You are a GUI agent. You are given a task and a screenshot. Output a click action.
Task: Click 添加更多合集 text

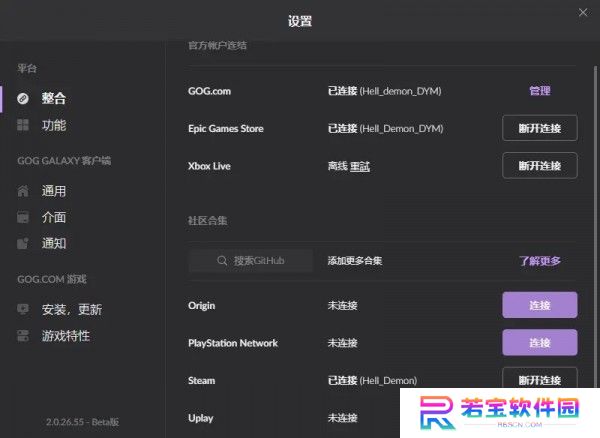[355, 261]
